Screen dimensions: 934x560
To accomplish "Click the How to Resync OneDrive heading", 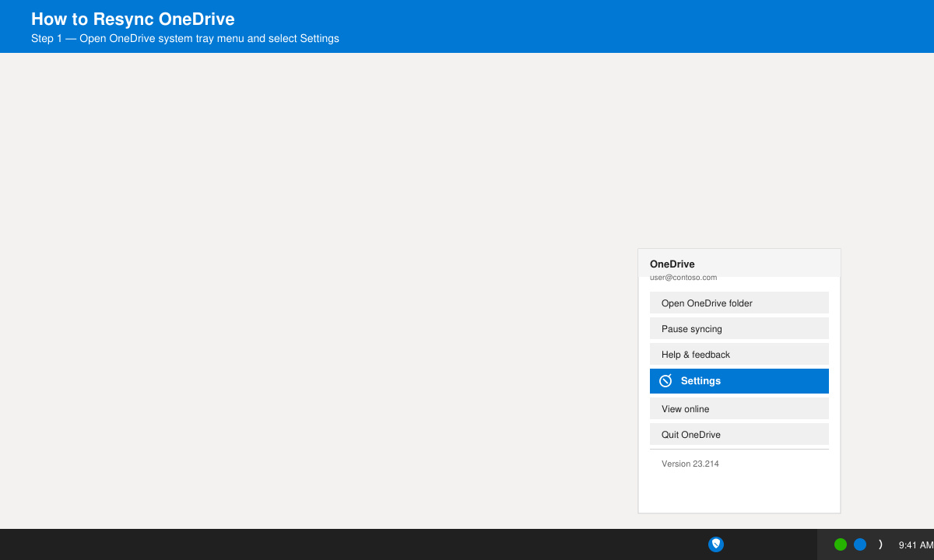I will (x=133, y=19).
